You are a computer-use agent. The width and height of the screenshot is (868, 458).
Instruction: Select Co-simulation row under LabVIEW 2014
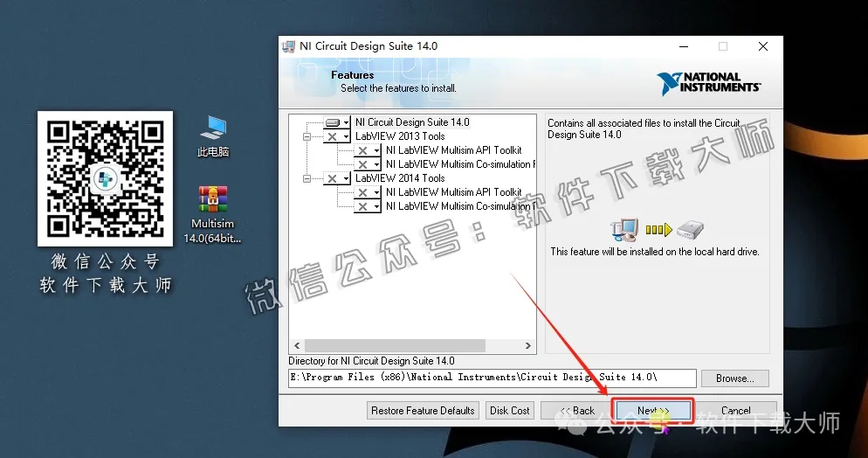click(460, 206)
